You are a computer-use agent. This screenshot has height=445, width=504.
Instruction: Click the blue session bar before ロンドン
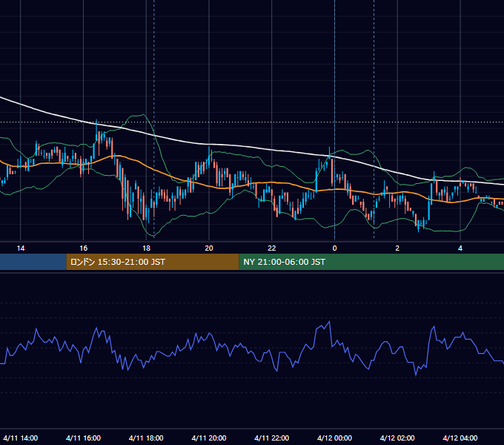click(33, 262)
